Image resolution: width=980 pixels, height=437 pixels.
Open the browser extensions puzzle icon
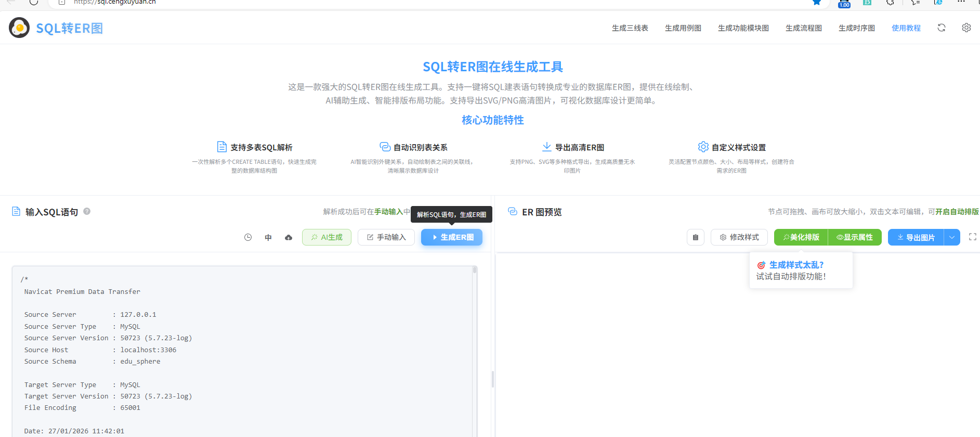891,2
